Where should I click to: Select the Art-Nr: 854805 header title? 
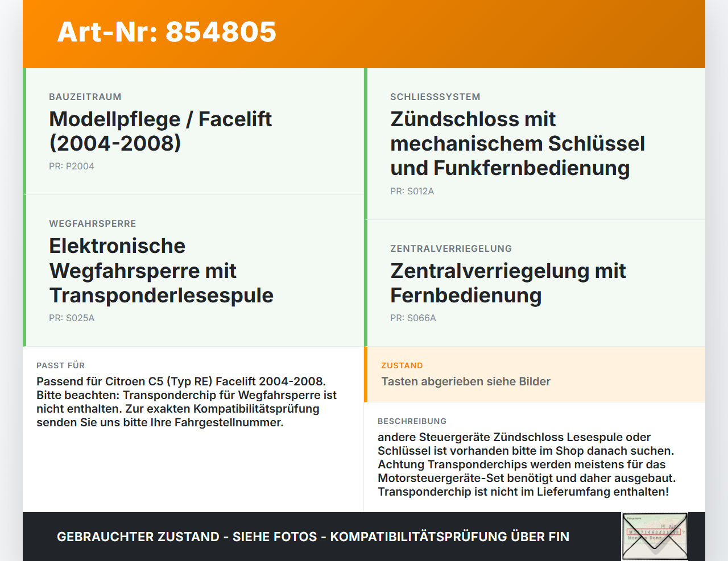(167, 32)
